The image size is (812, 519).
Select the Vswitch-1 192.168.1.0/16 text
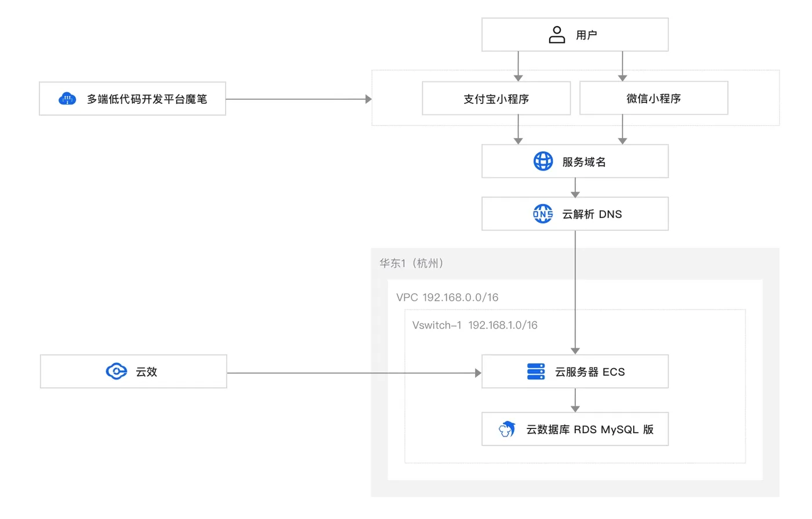pos(475,325)
